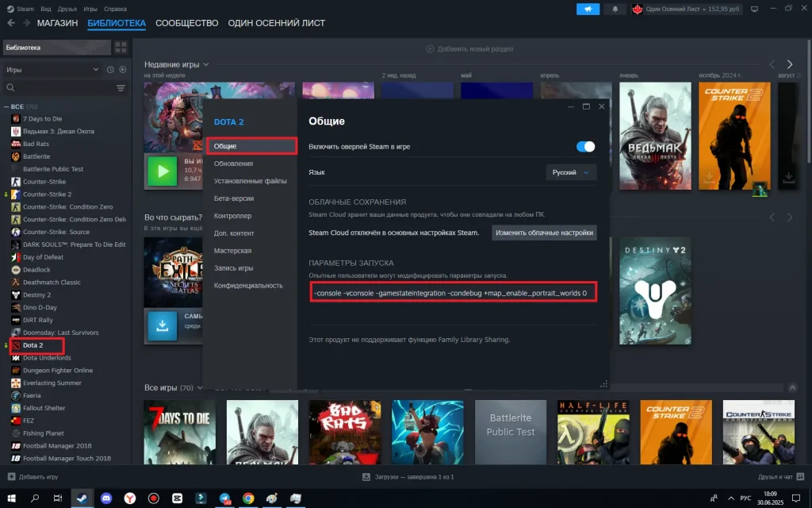Open the Игры filter dropdown
This screenshot has height=508, width=812.
pos(52,70)
